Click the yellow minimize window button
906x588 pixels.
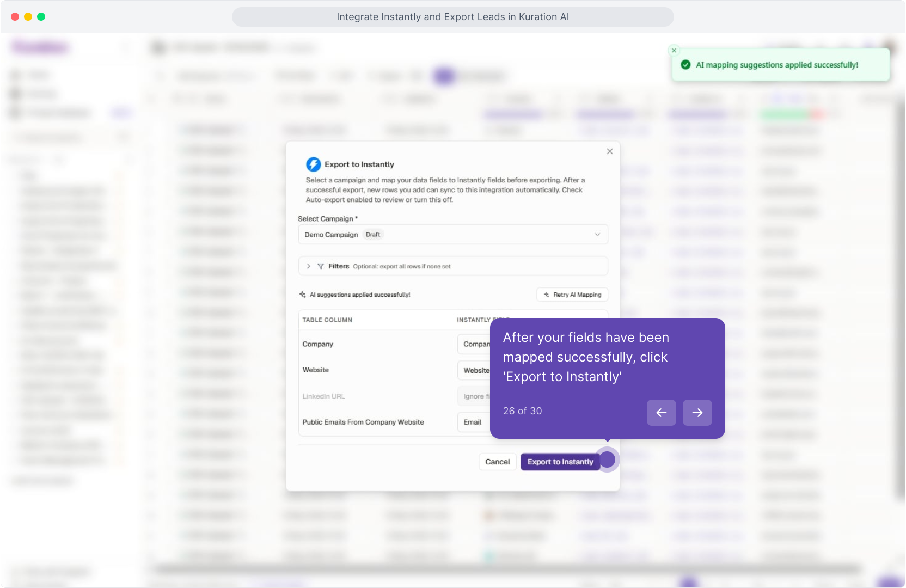[28, 16]
